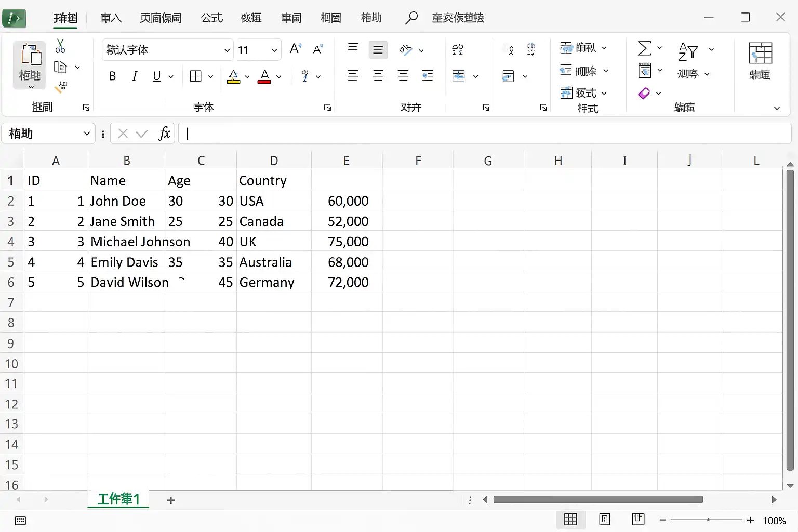Click the Clear eraser icon
Image resolution: width=798 pixels, height=532 pixels.
[x=644, y=94]
